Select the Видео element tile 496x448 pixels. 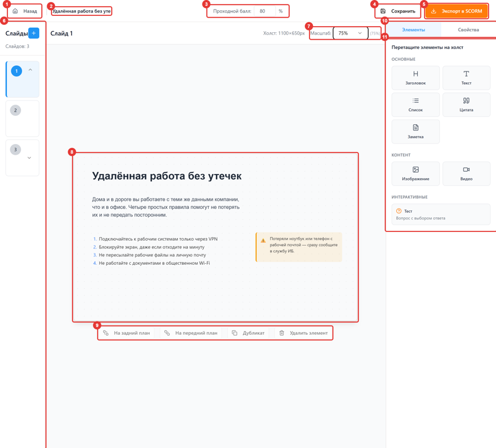coord(467,174)
